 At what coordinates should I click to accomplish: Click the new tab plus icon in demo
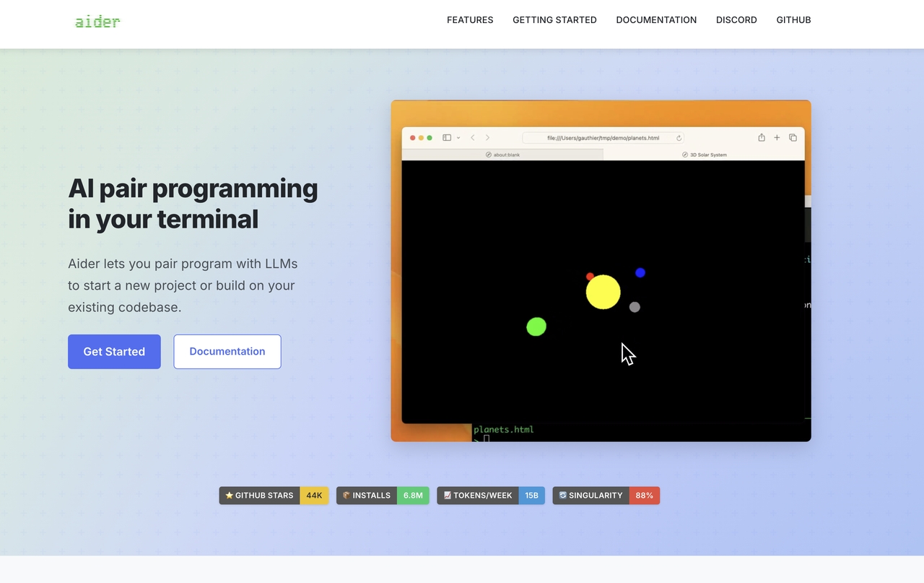click(x=777, y=137)
